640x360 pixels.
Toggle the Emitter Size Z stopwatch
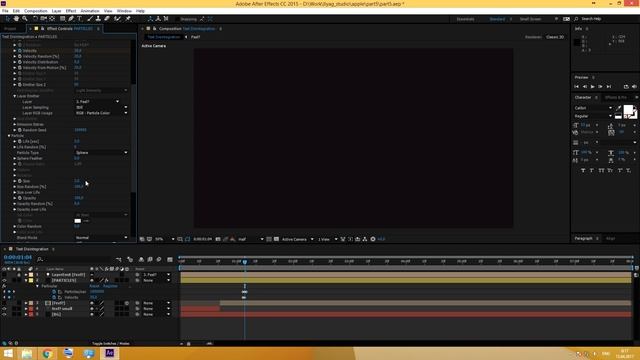(20, 84)
